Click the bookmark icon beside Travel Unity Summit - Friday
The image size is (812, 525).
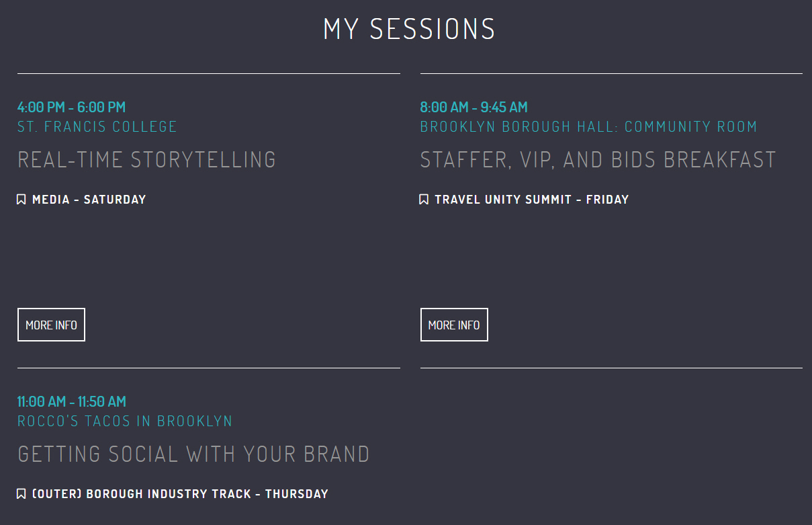(424, 200)
